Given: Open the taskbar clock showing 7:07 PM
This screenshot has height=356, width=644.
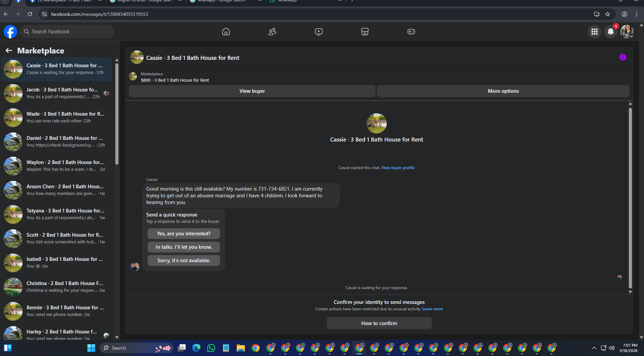Looking at the screenshot, I should 629,348.
